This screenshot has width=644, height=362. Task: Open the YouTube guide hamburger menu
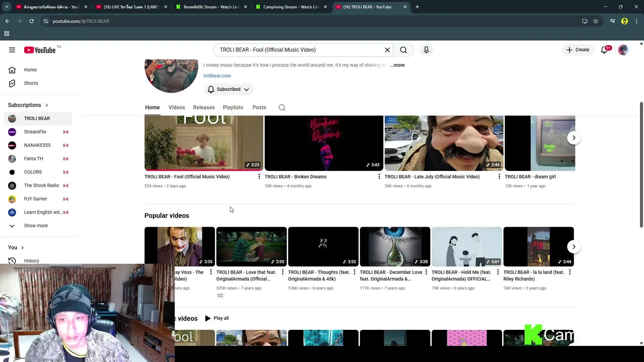point(12,50)
